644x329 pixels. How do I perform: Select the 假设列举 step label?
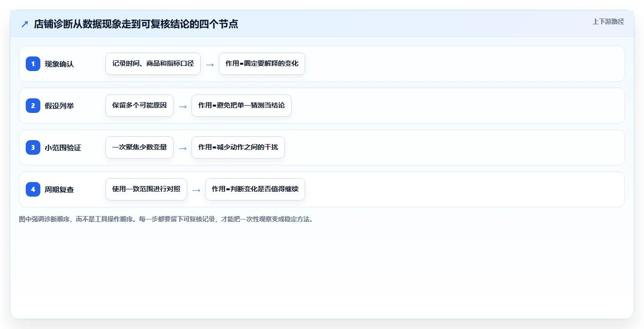tap(59, 106)
